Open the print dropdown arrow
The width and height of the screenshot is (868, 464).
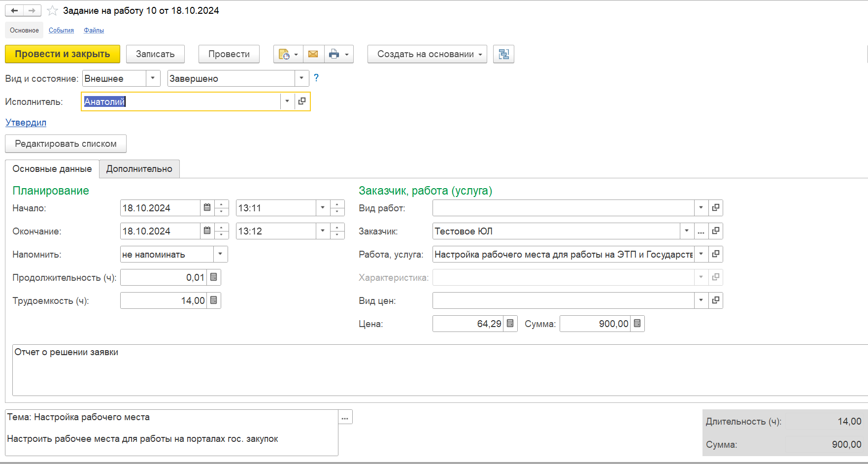pyautogui.click(x=347, y=54)
